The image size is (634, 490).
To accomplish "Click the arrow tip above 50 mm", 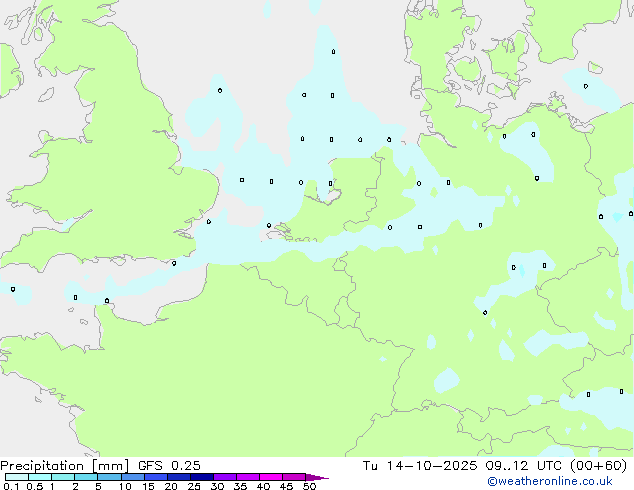I will [x=317, y=477].
